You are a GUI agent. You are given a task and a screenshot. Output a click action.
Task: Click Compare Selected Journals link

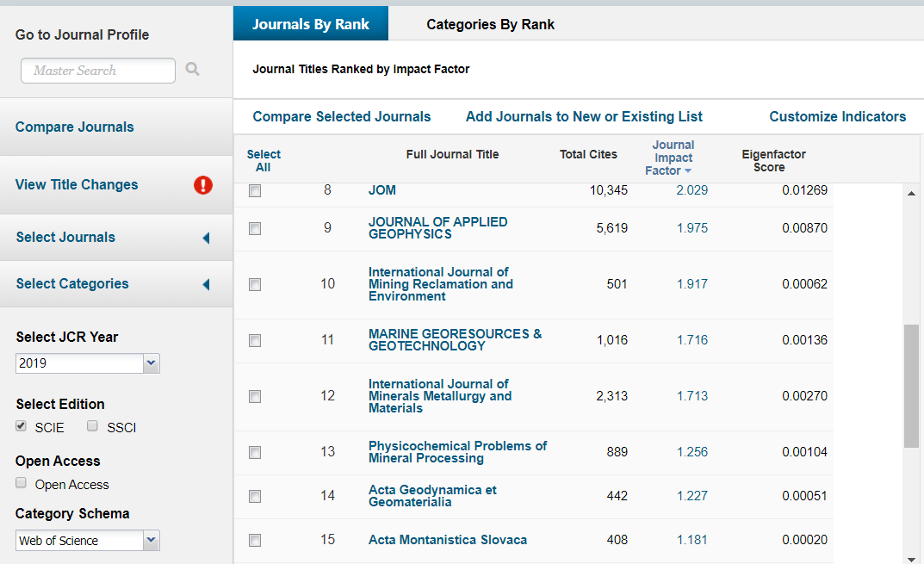341,116
